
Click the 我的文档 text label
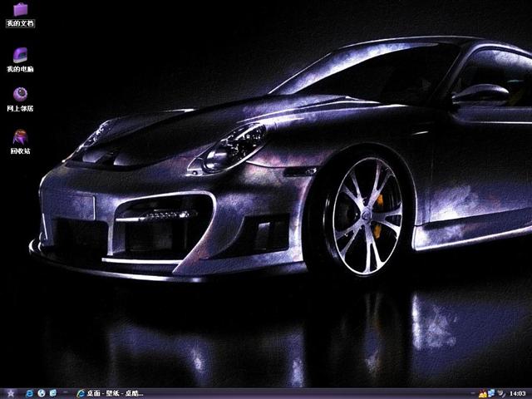pyautogui.click(x=20, y=24)
